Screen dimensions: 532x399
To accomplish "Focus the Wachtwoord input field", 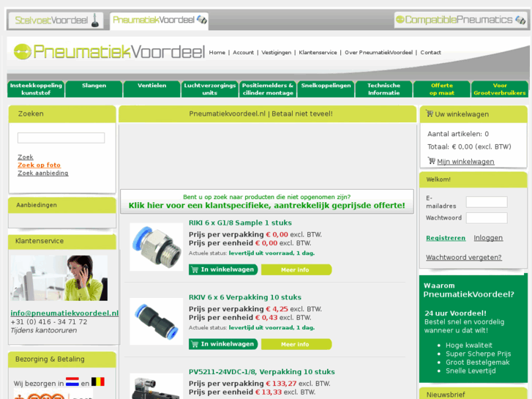I will click(x=487, y=218).
